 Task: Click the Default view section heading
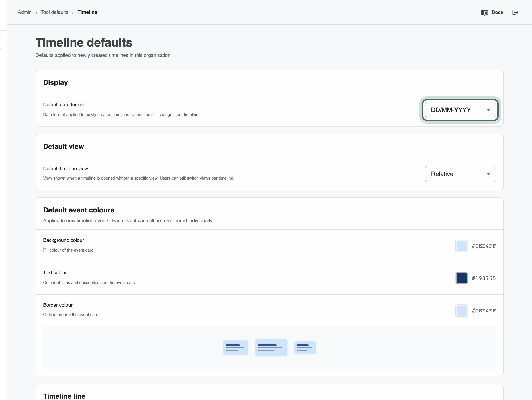(63, 146)
